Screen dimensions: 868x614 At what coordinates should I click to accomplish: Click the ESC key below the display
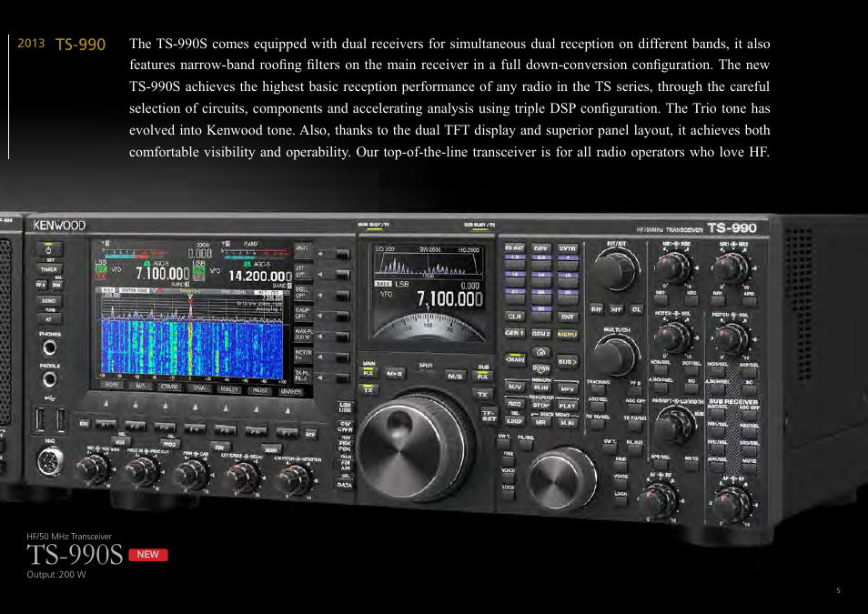84,423
